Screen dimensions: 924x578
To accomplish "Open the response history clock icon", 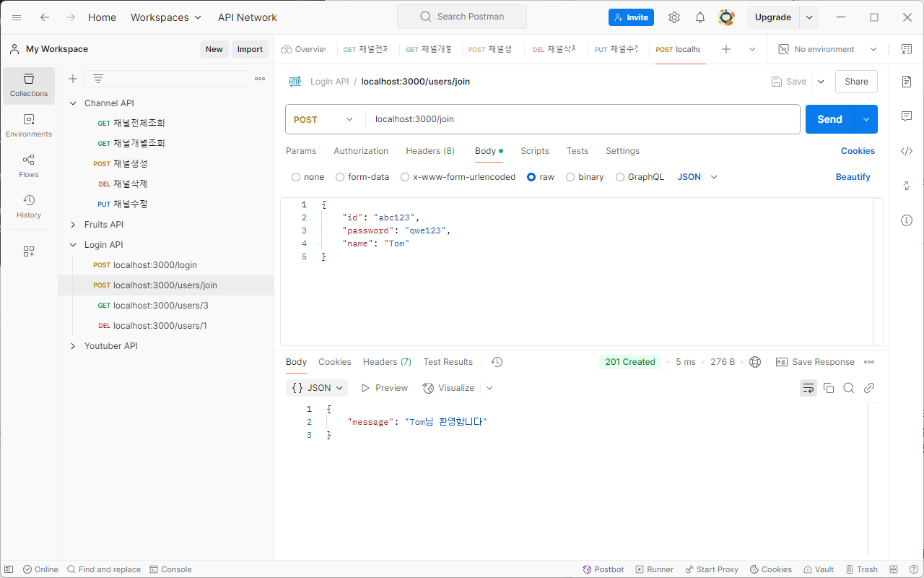I will (x=497, y=362).
